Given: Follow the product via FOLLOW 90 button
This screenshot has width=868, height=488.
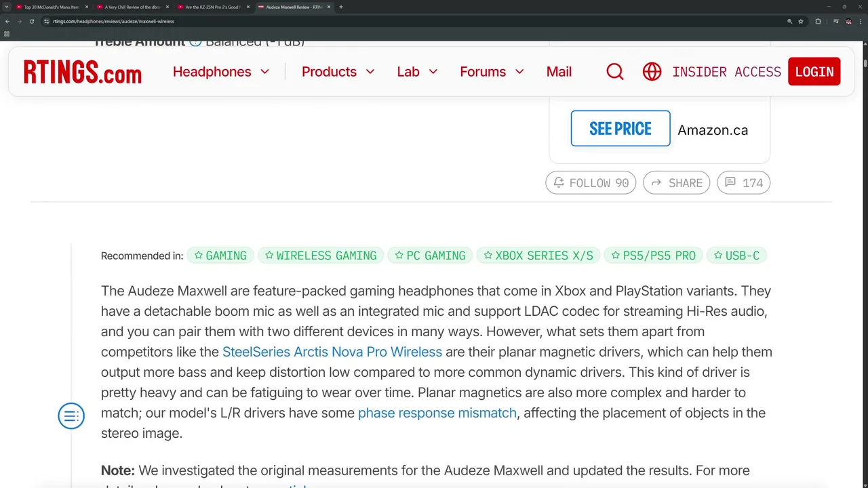Looking at the screenshot, I should [591, 183].
